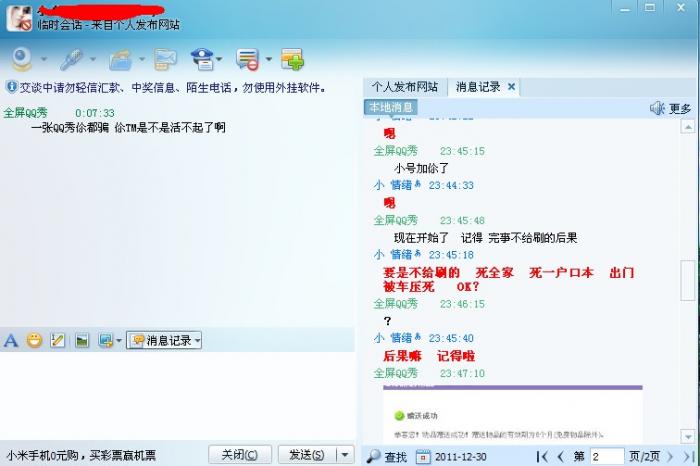700x466 pixels.
Task: Click the page number input field
Action: [x=607, y=457]
